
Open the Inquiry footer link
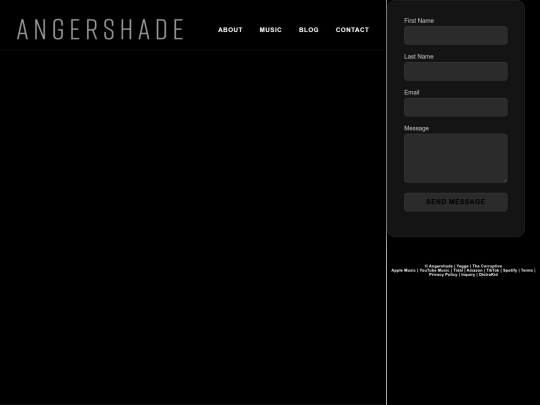[468, 275]
